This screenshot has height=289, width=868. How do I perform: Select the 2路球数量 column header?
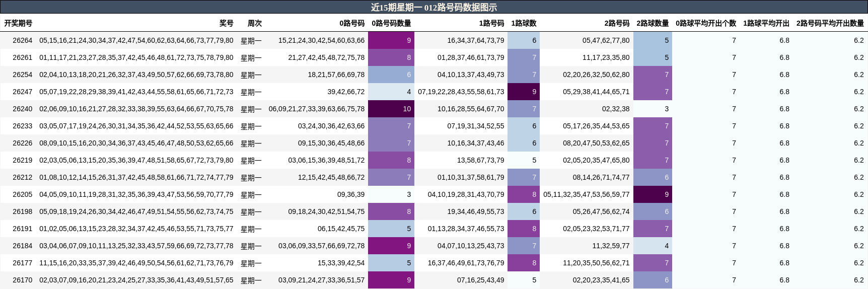click(653, 23)
